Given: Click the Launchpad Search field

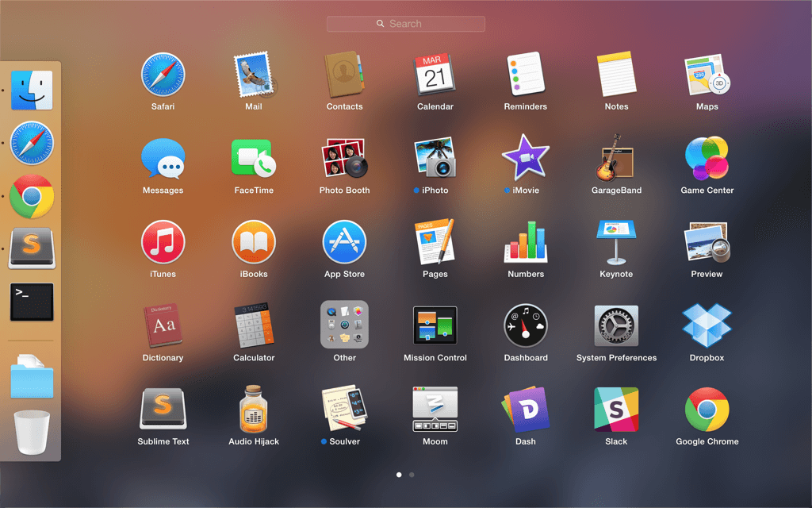Looking at the screenshot, I should point(406,24).
